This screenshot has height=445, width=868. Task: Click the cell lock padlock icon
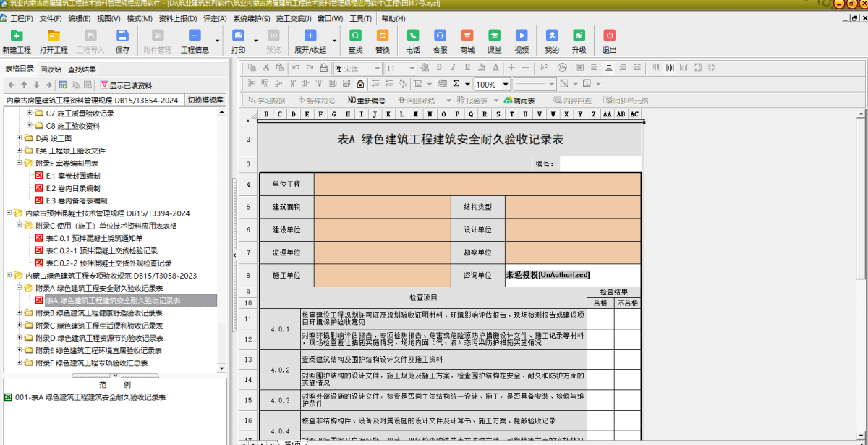(x=360, y=84)
